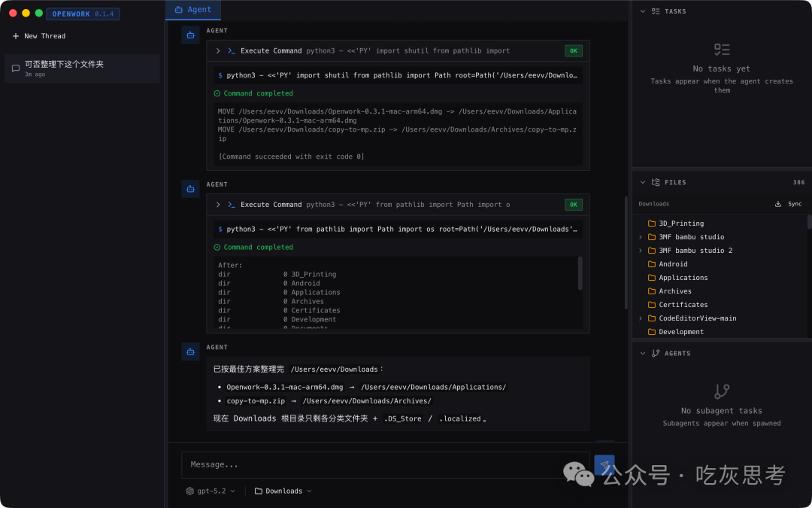Open the gpt-5.2 model dropdown
812x508 pixels.
click(x=211, y=491)
